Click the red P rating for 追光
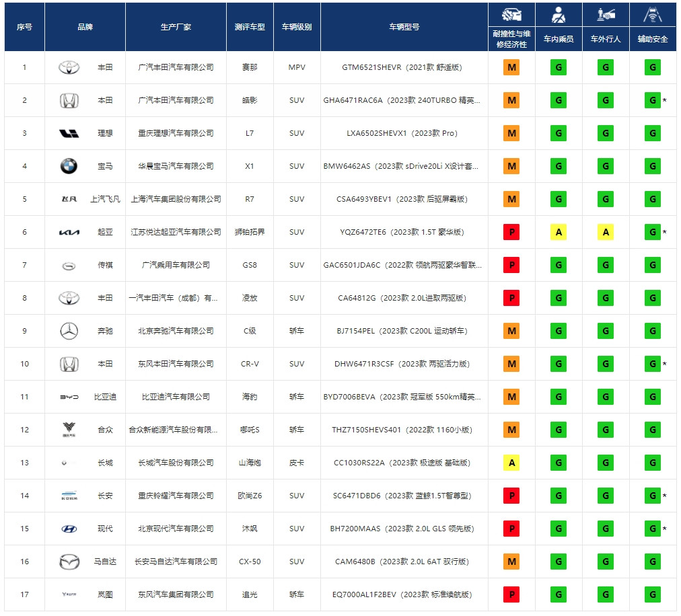 coord(511,594)
